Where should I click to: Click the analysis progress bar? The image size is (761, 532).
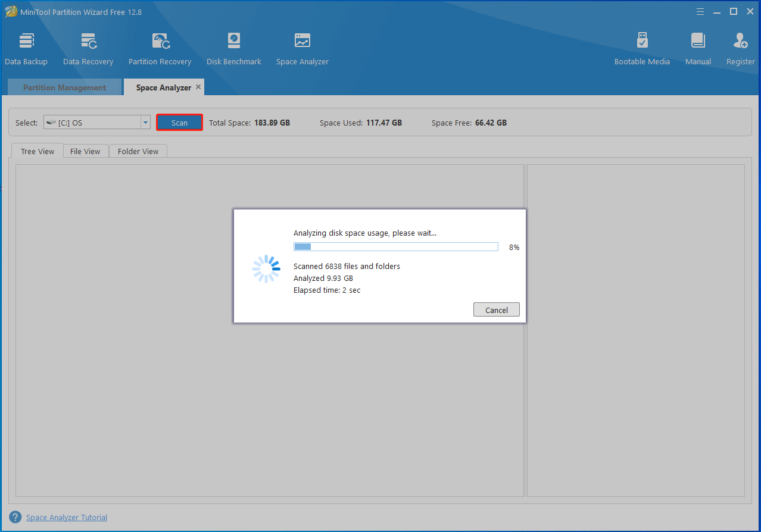395,246
